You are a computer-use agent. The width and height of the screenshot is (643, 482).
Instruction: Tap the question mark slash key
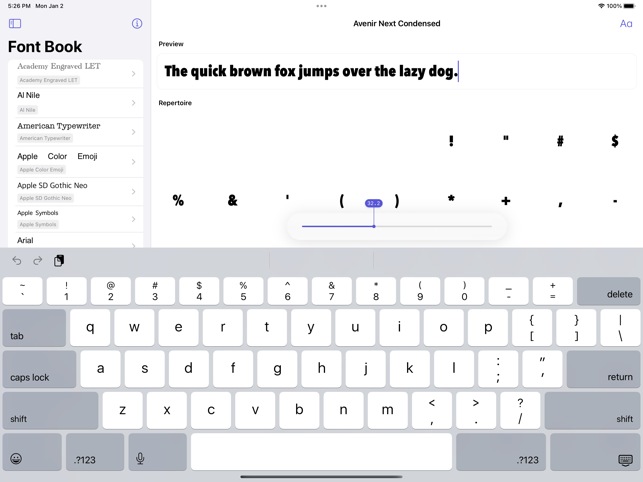520,410
